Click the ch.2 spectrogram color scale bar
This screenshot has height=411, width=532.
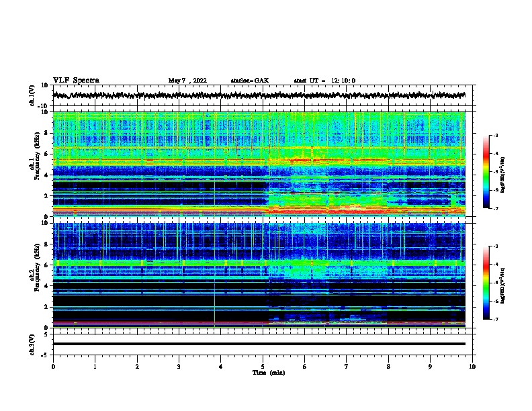(486, 283)
